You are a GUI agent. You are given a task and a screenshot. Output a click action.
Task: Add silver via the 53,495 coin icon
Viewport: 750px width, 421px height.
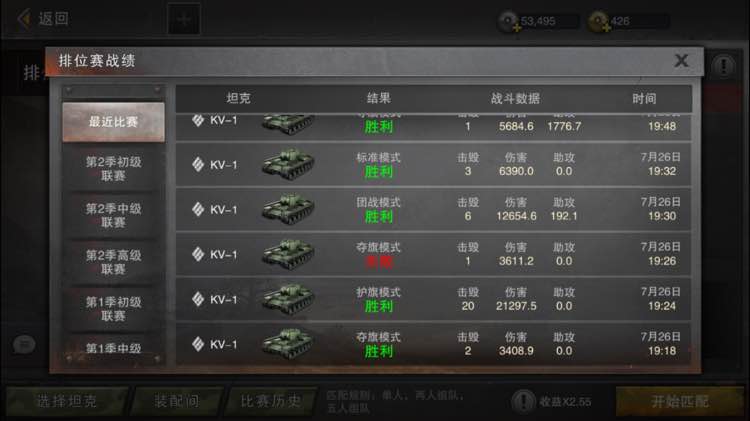[509, 22]
